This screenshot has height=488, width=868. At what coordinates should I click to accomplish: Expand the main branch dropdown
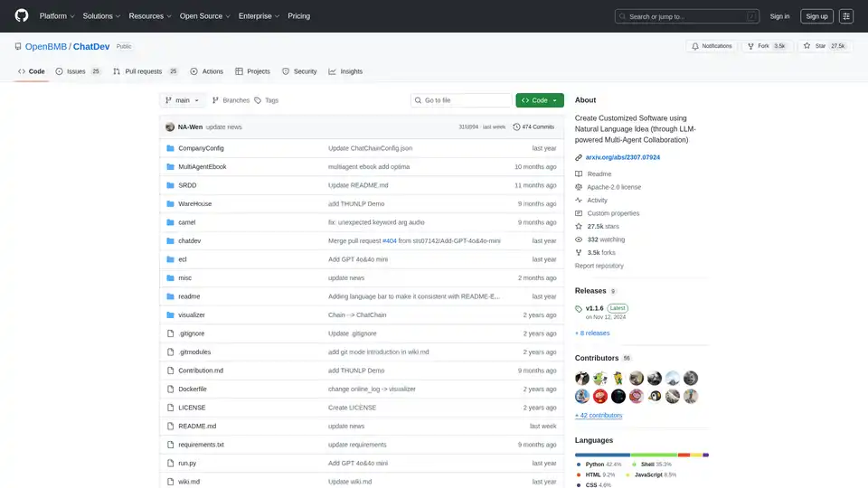(x=184, y=100)
